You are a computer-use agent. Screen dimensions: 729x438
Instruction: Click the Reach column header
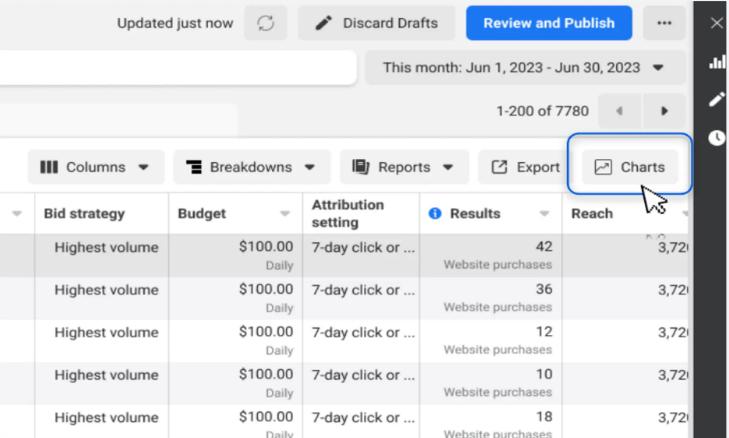592,213
